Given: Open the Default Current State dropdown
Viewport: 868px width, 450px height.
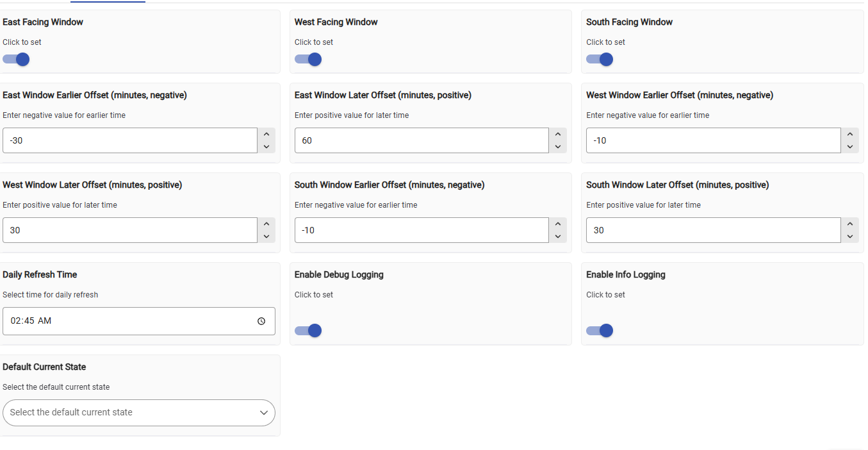Looking at the screenshot, I should (139, 413).
